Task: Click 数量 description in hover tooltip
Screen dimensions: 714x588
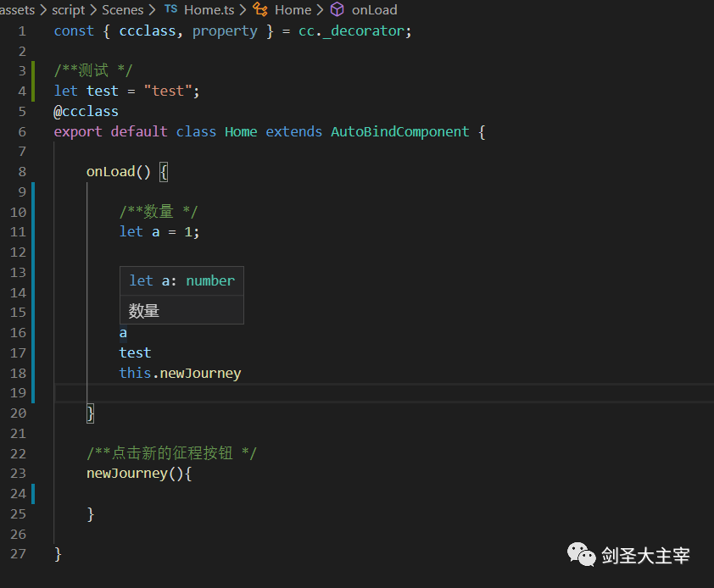Action: pyautogui.click(x=144, y=311)
